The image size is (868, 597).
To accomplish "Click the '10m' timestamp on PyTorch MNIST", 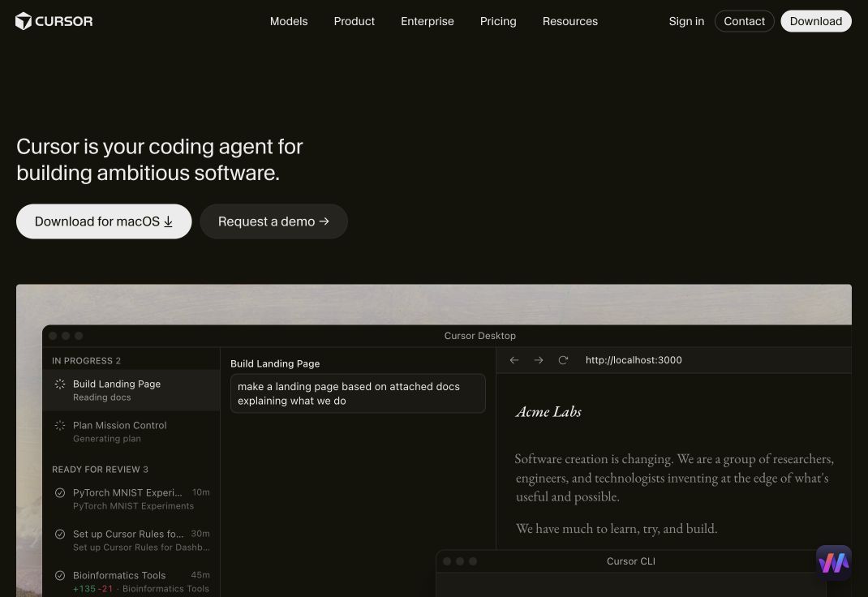I will pyautogui.click(x=201, y=492).
